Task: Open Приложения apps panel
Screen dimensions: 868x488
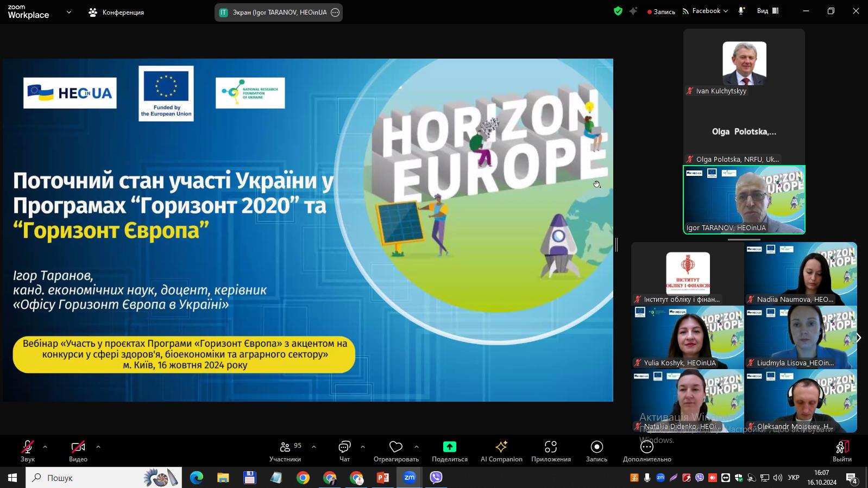Action: (551, 451)
